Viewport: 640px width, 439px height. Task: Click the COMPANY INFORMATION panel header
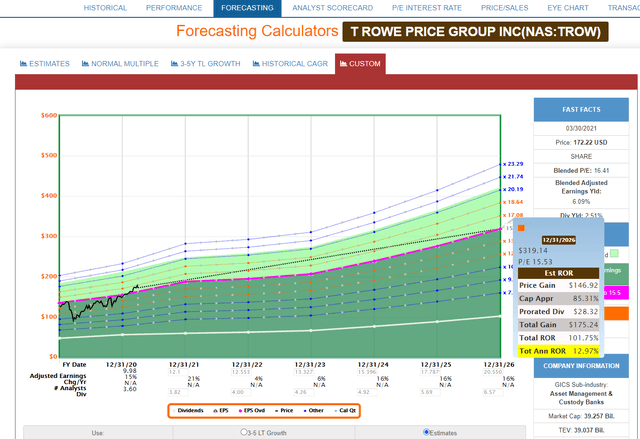pyautogui.click(x=581, y=366)
